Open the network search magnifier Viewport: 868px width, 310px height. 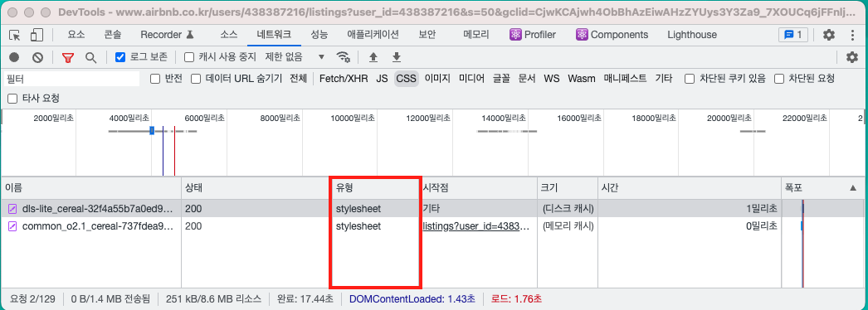(x=90, y=57)
